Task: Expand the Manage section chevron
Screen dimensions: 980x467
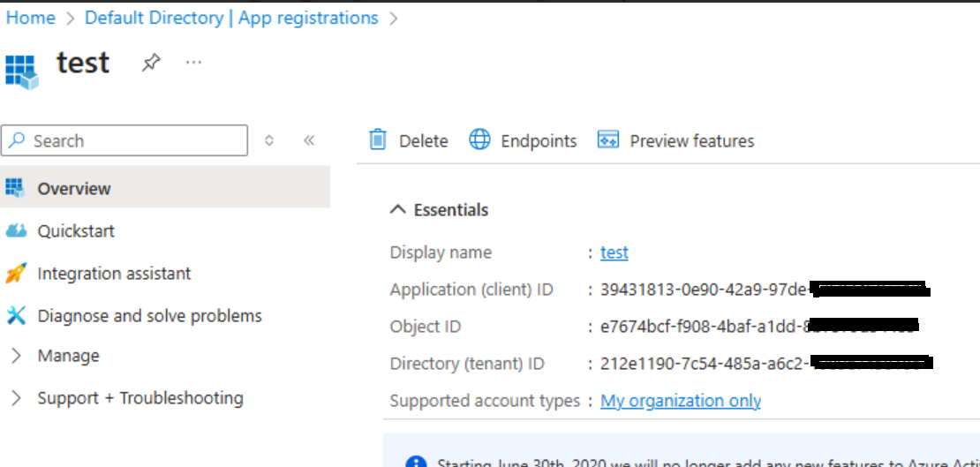Action: pos(16,356)
